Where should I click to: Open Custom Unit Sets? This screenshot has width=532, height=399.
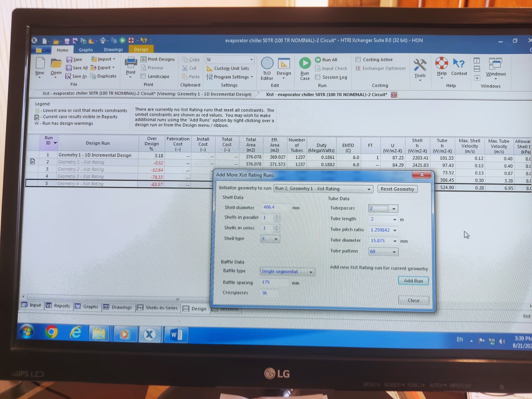[228, 68]
